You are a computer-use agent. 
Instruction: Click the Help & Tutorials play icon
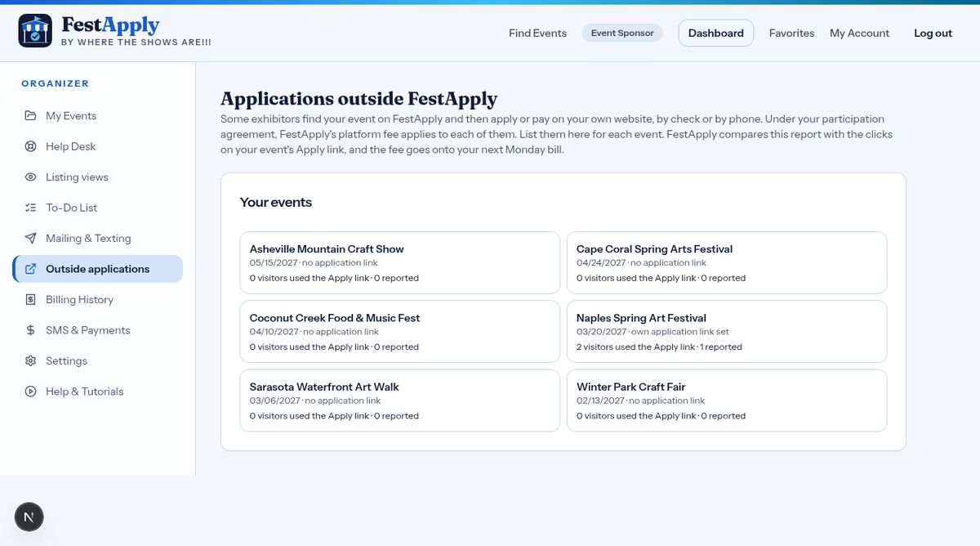[30, 392]
